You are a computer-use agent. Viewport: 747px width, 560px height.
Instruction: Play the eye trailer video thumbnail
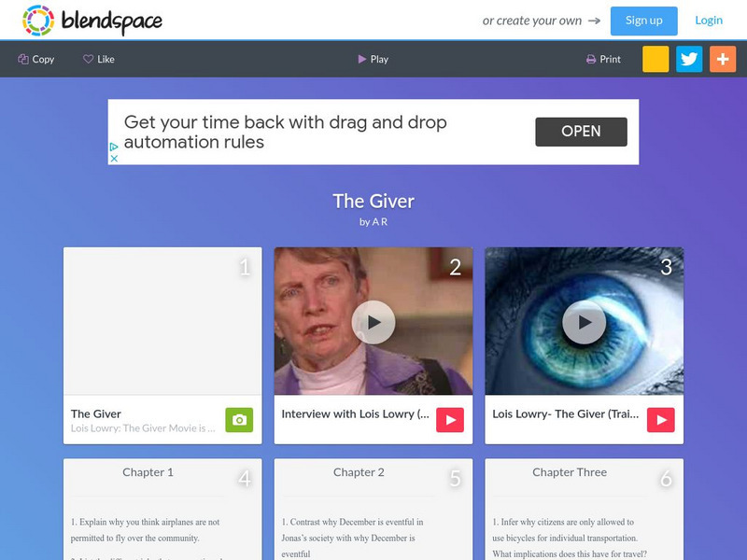(x=585, y=322)
